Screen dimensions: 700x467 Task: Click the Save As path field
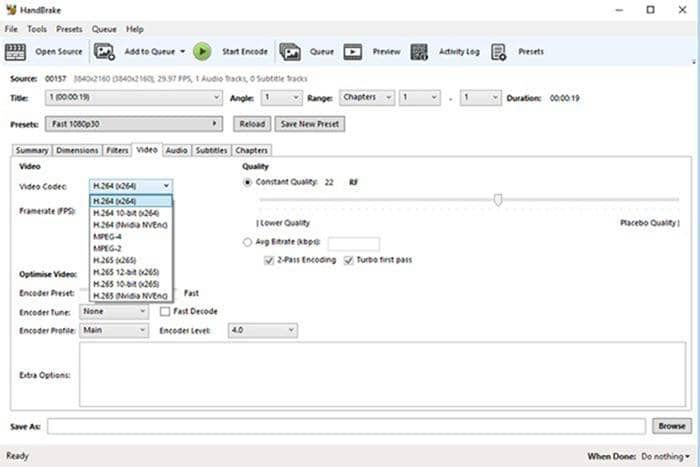click(x=346, y=426)
